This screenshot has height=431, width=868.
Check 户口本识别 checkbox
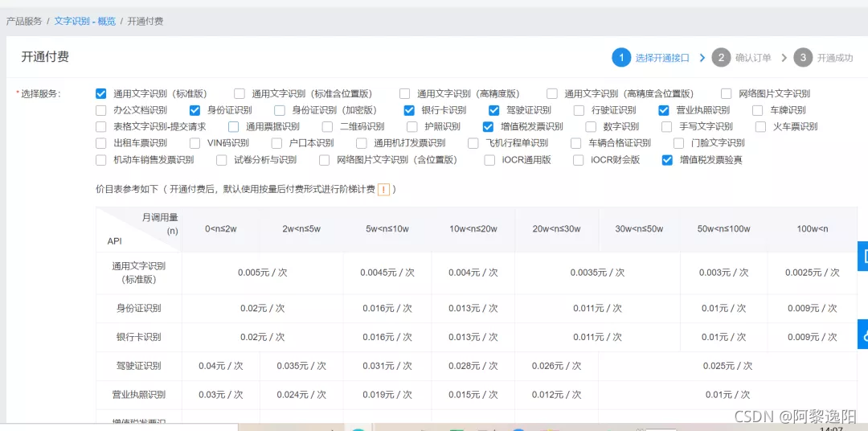click(276, 143)
